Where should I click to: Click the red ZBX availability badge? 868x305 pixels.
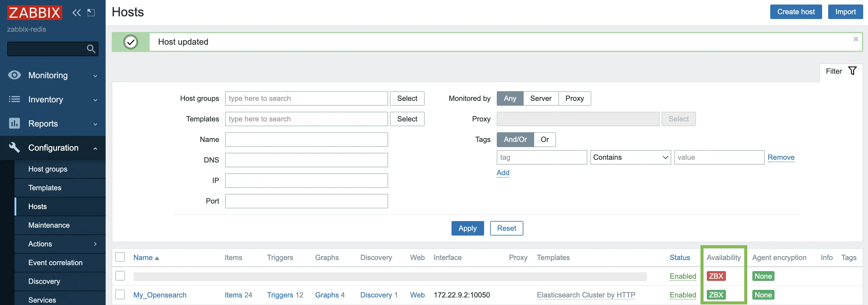pyautogui.click(x=716, y=276)
